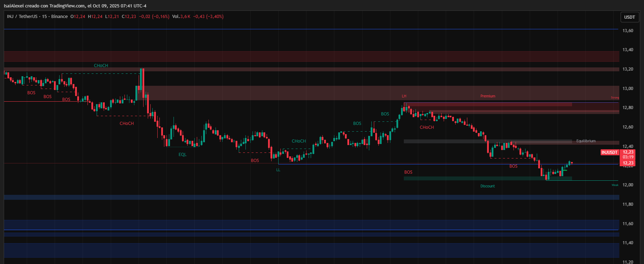Select the EQL label on the chart
This screenshot has height=264, width=644.
[x=182, y=155]
